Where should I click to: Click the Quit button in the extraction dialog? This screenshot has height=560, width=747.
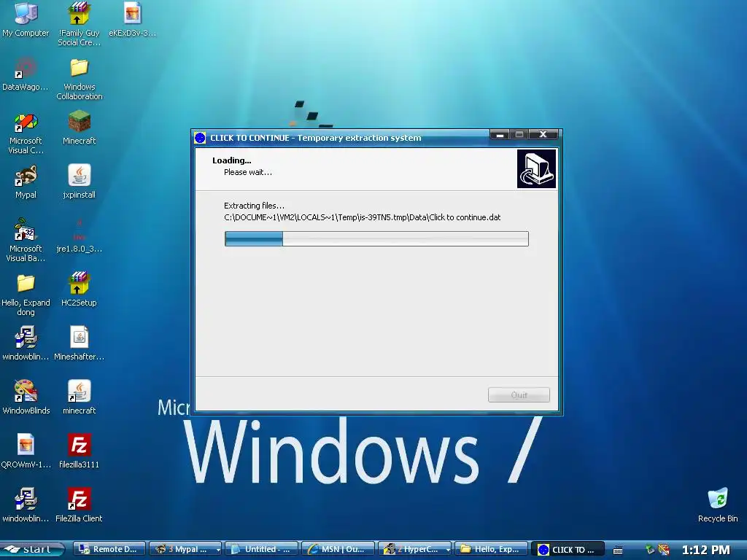pyautogui.click(x=519, y=394)
